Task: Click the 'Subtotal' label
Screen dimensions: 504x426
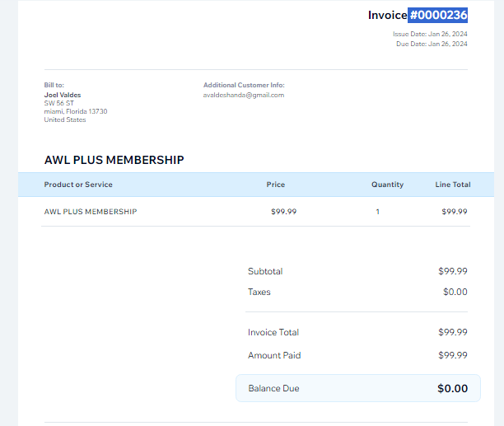Action: pyautogui.click(x=265, y=271)
